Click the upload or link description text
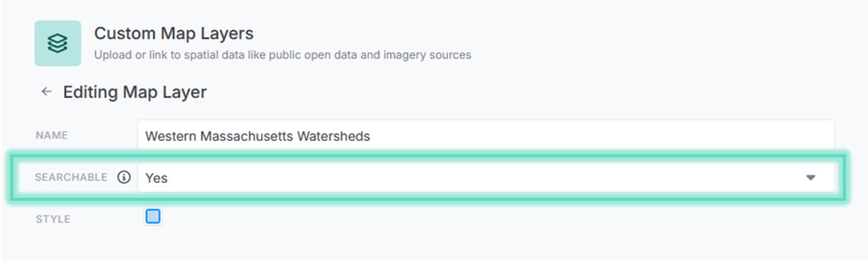868x260 pixels. click(x=283, y=55)
